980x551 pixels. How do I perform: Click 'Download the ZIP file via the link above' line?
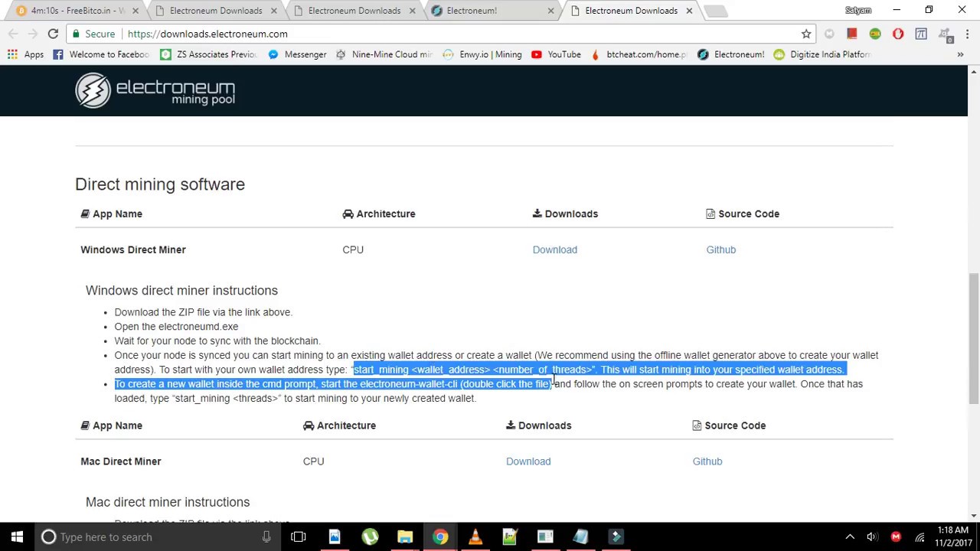click(x=204, y=312)
